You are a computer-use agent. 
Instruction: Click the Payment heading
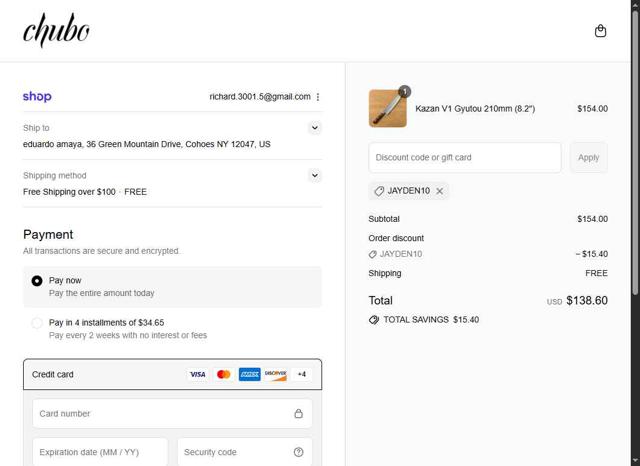pos(48,235)
